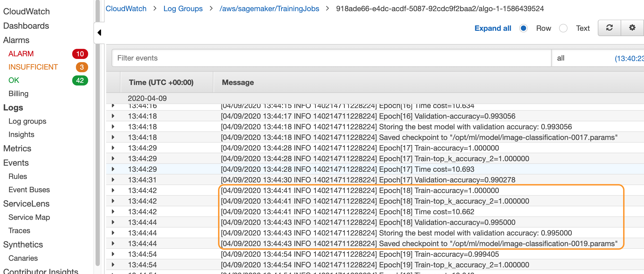Open Metrics in the sidebar

click(x=17, y=148)
